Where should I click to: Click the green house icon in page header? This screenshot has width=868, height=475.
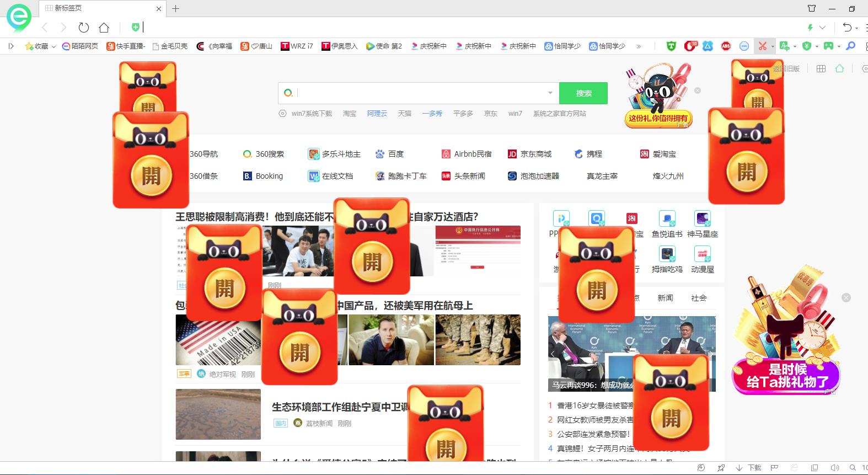839,68
